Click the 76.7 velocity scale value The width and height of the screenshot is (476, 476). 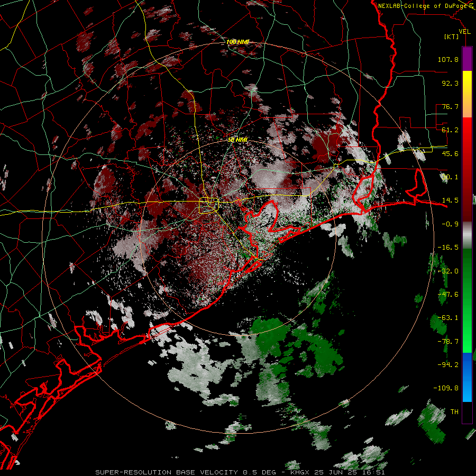pos(450,106)
